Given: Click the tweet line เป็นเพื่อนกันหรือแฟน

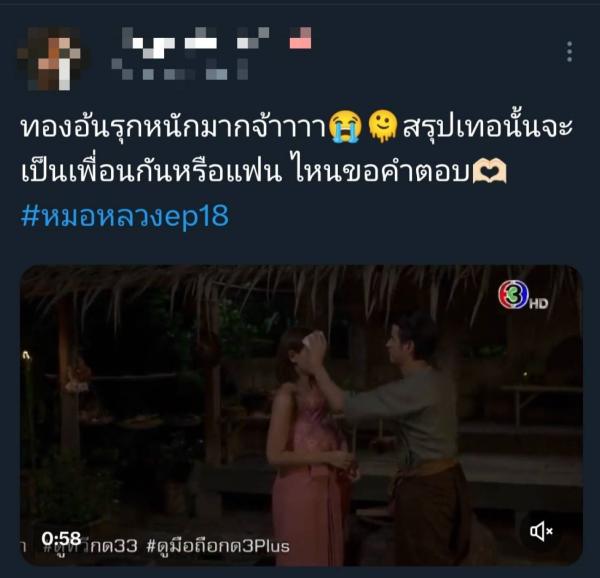Looking at the screenshot, I should coord(151,172).
